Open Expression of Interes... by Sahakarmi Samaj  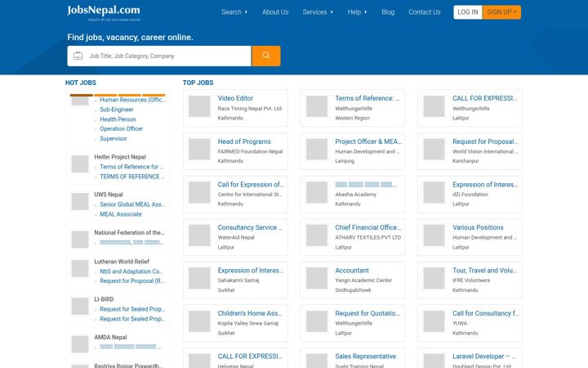[251, 271]
